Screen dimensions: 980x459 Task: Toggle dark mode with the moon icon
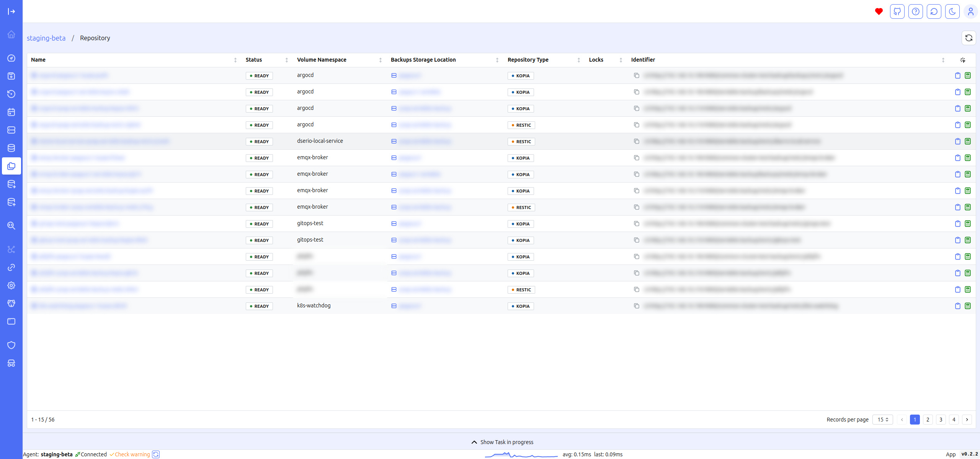(x=952, y=11)
